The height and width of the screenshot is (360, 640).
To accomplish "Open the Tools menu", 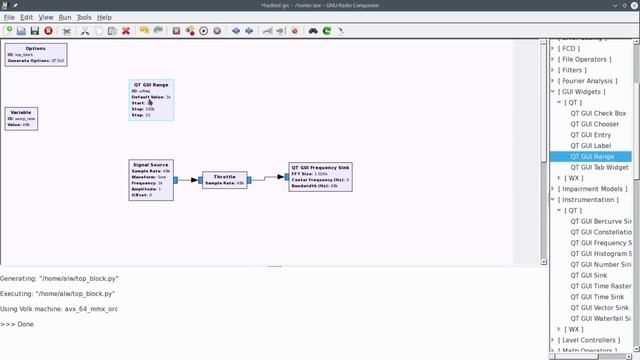I will 84,17.
